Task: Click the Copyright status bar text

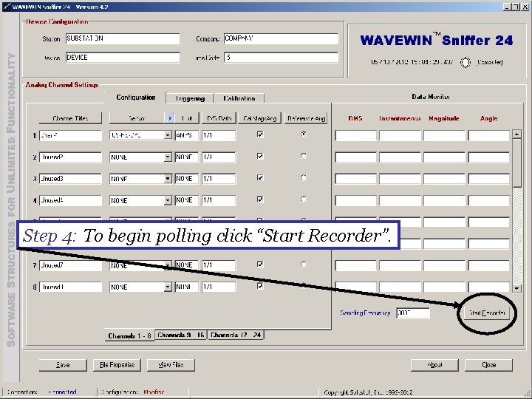Action: (368, 392)
